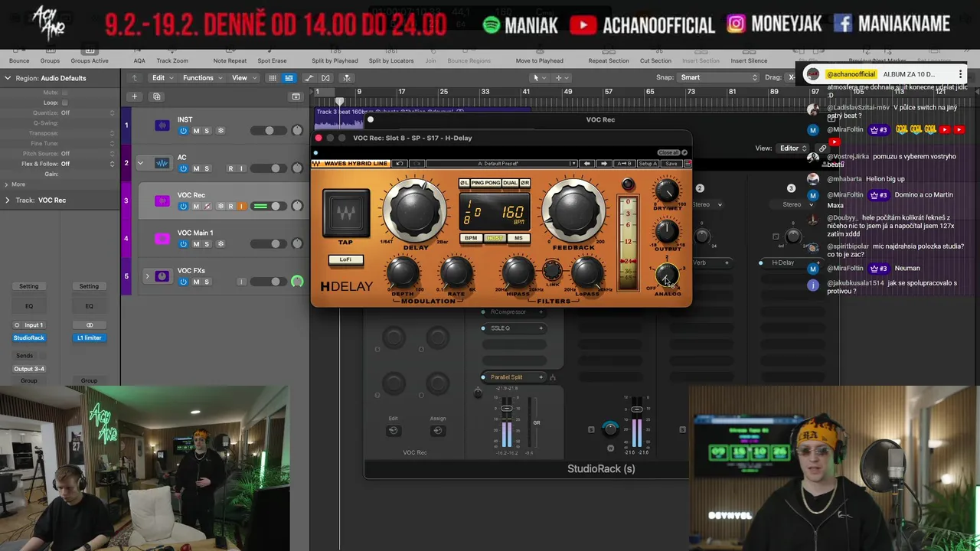Load next preset with right arrow
Image resolution: width=980 pixels, height=551 pixels.
click(604, 164)
